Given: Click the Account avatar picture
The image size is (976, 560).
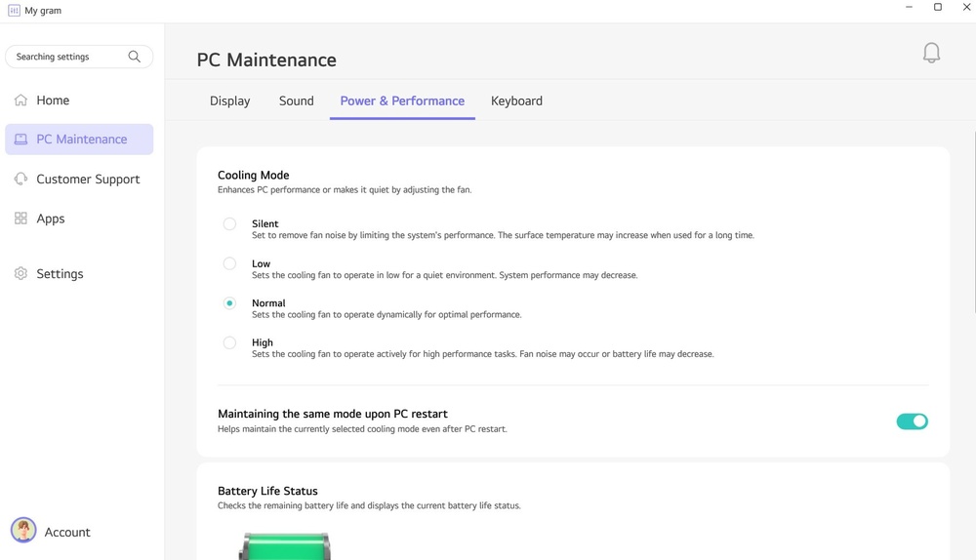Looking at the screenshot, I should coord(23,531).
